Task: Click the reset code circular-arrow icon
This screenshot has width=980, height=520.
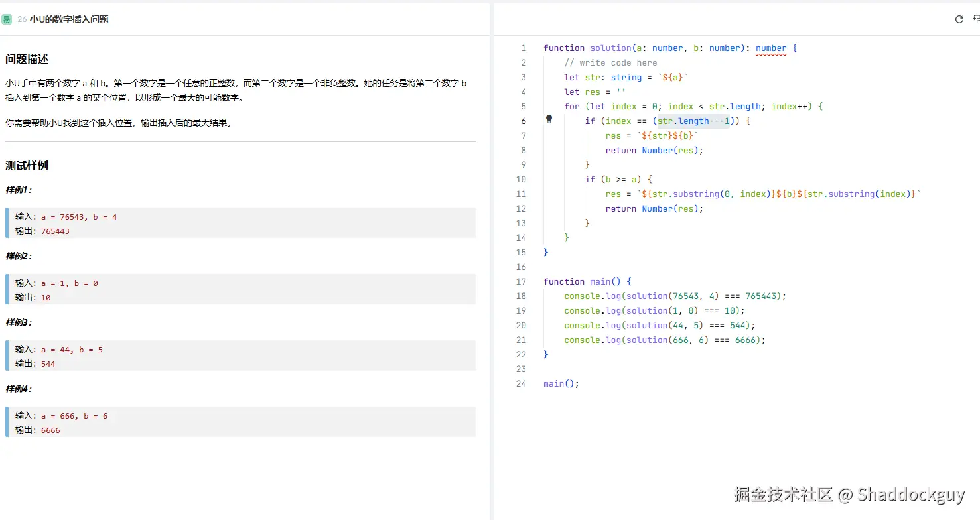Action: coord(959,19)
